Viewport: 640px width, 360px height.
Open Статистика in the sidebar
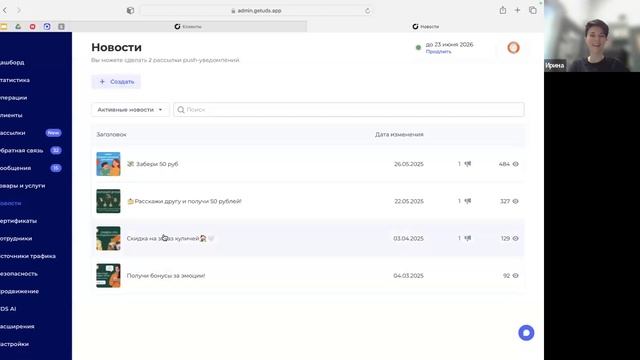pyautogui.click(x=15, y=80)
